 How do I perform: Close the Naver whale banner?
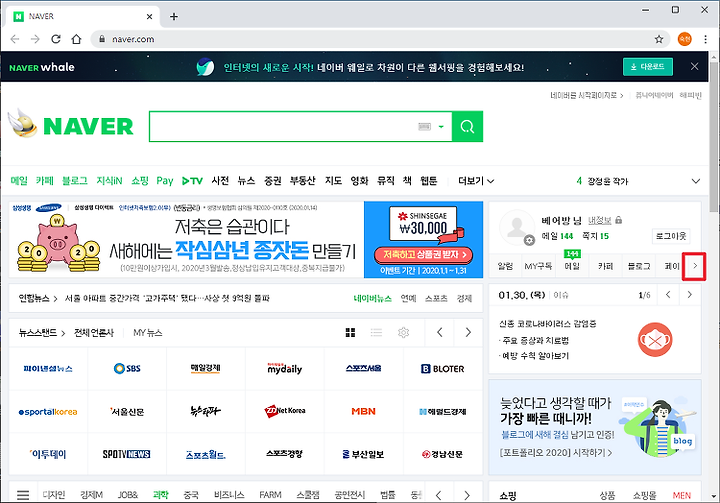pos(694,67)
